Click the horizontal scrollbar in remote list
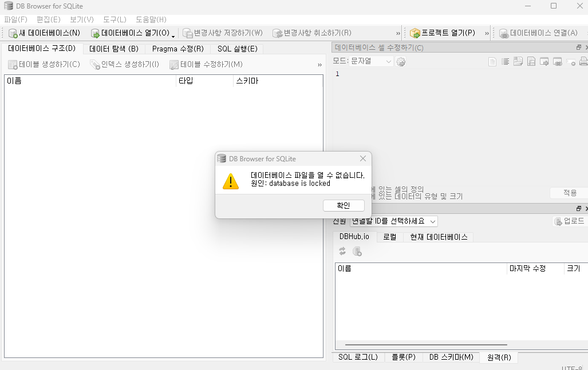588x370 pixels. point(426,344)
